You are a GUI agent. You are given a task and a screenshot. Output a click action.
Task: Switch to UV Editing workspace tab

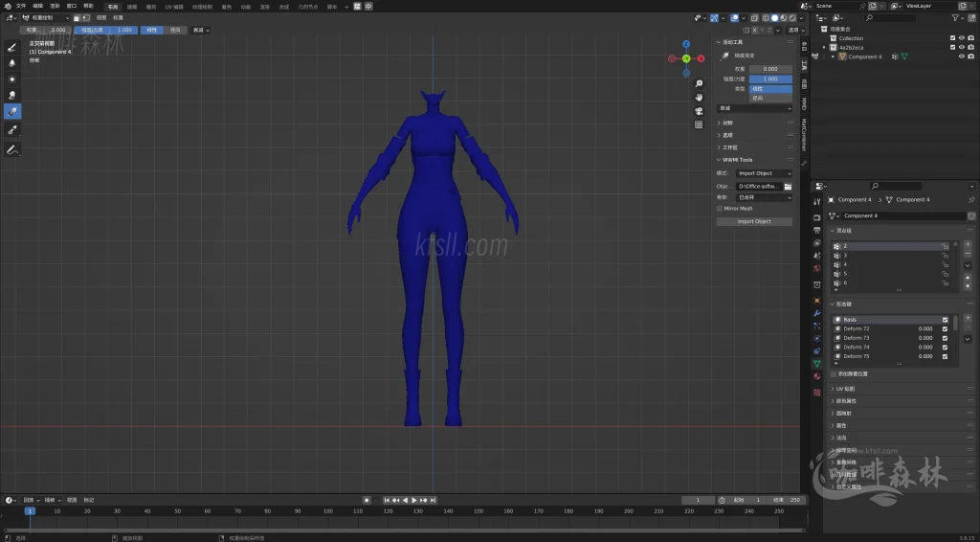[174, 7]
